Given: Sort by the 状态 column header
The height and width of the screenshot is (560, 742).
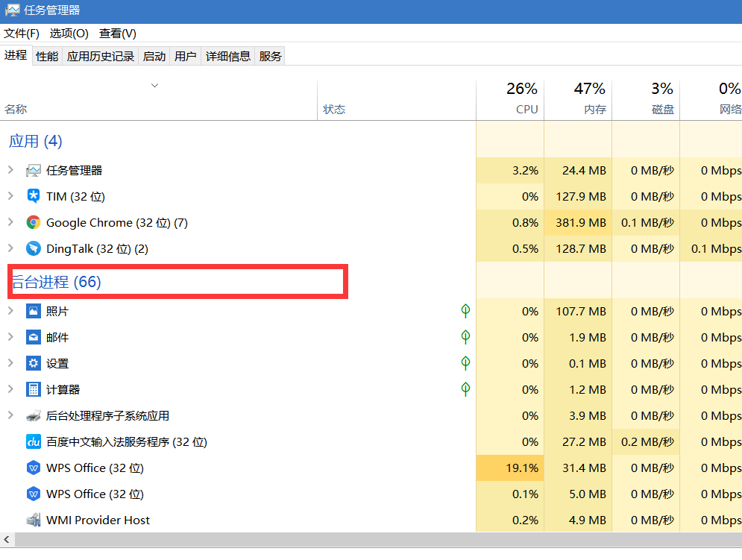Looking at the screenshot, I should (397, 101).
